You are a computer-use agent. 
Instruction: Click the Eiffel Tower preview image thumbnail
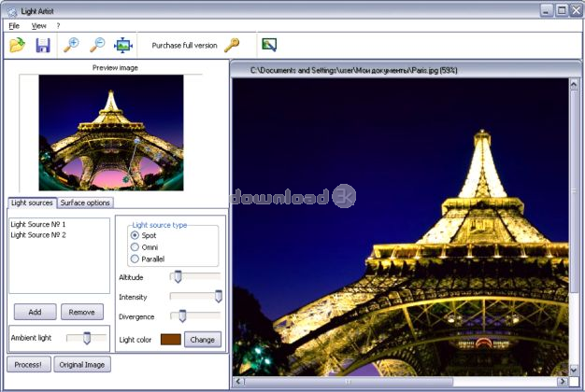pos(111,133)
